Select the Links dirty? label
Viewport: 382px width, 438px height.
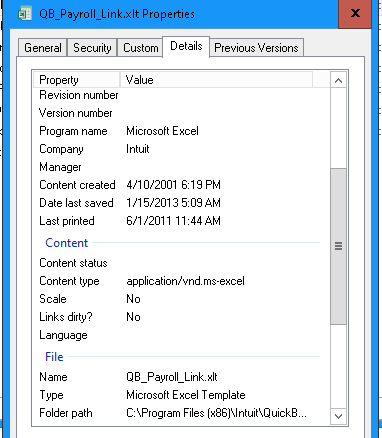[x=66, y=317]
